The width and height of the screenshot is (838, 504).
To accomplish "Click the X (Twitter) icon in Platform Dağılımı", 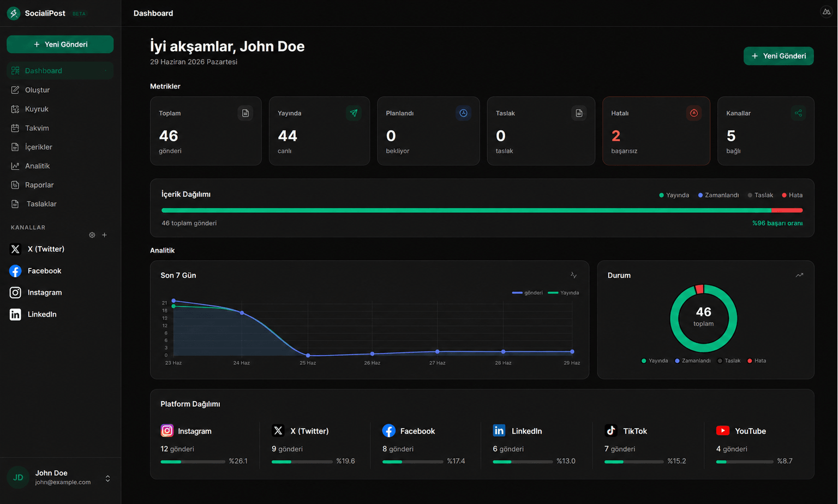I will (278, 430).
